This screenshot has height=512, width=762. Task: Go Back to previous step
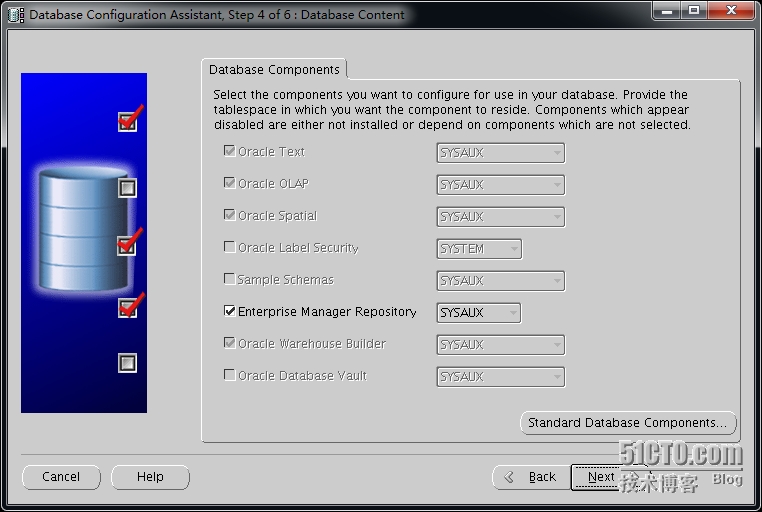(531, 478)
